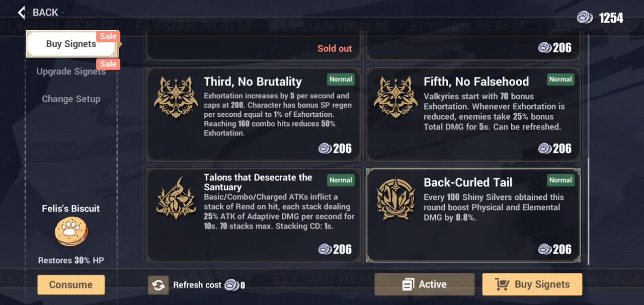
Task: Switch to the Buy Signets tab
Action: tap(71, 44)
